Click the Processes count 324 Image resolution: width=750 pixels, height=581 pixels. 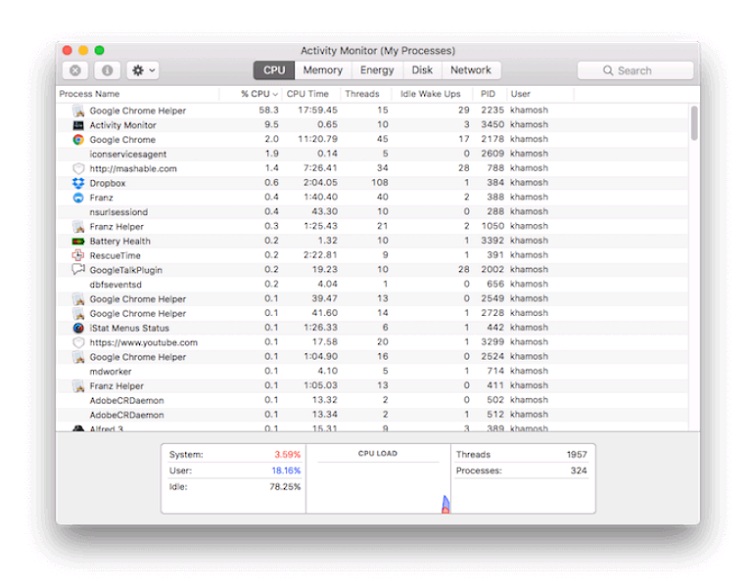[578, 471]
